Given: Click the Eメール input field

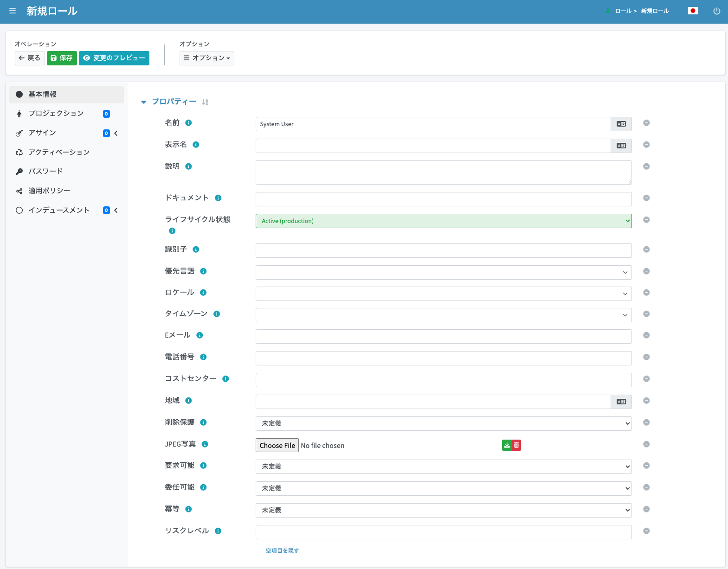Looking at the screenshot, I should click(444, 336).
